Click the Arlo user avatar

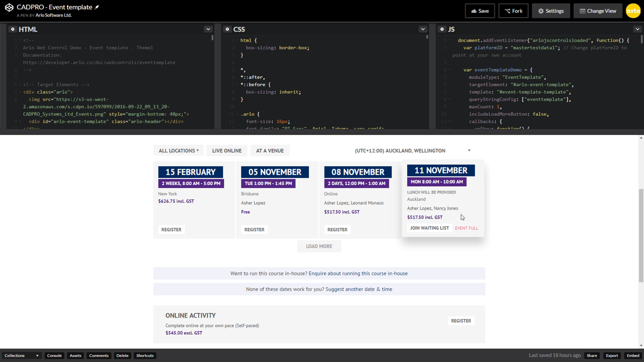pos(633,11)
